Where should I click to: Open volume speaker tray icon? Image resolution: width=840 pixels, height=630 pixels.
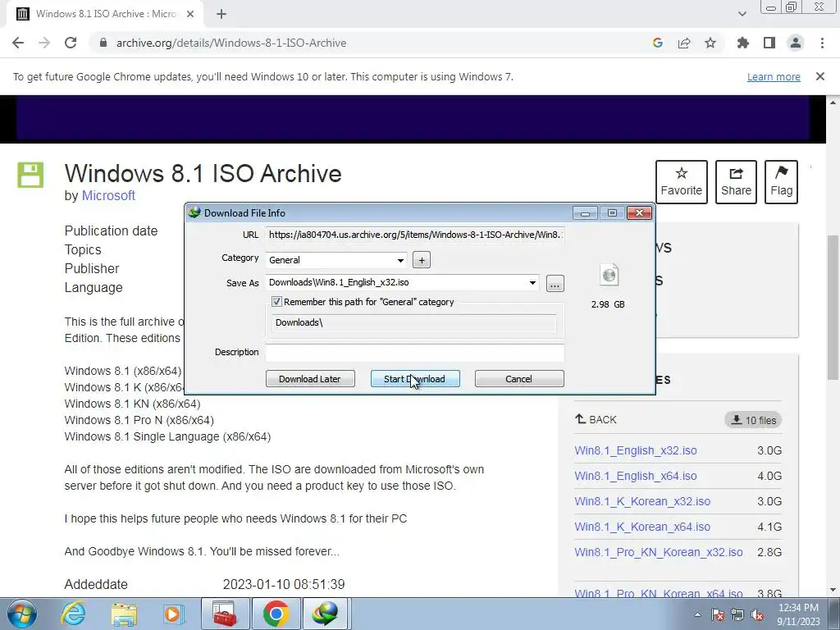757,614
